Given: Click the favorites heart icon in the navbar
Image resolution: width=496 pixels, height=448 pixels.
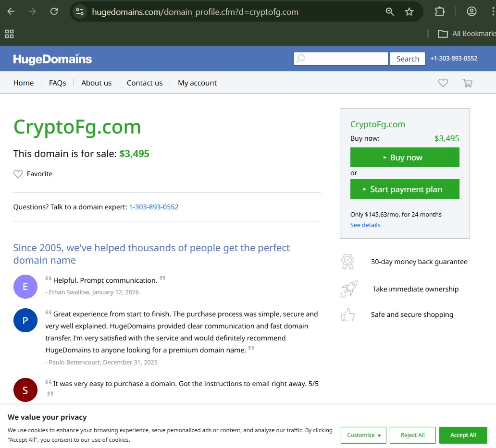Looking at the screenshot, I should [443, 83].
